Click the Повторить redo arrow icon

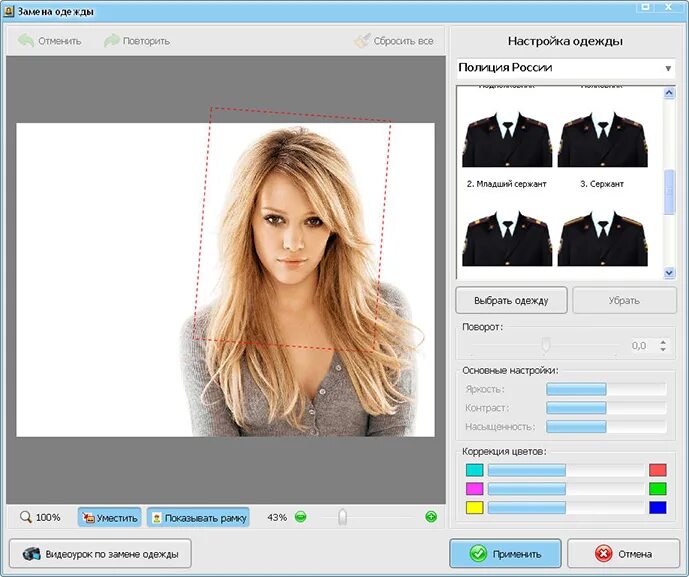[112, 41]
